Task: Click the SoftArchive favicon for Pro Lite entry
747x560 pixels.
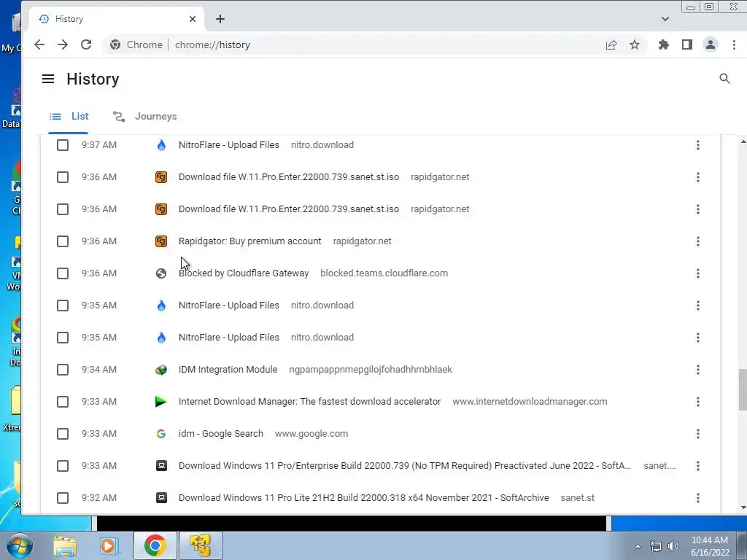Action: (x=161, y=498)
